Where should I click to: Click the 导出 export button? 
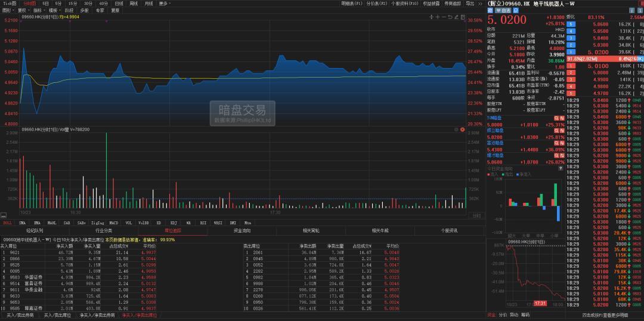pos(470,4)
